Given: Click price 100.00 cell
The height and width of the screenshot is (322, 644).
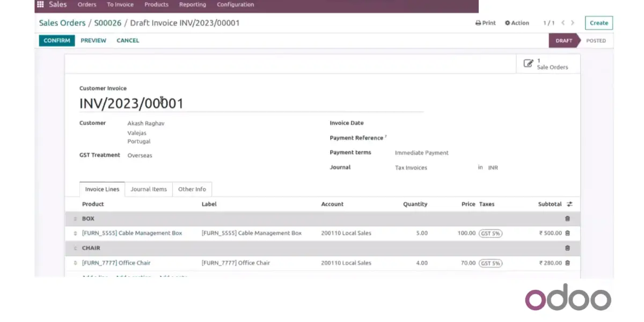Looking at the screenshot, I should [x=466, y=233].
